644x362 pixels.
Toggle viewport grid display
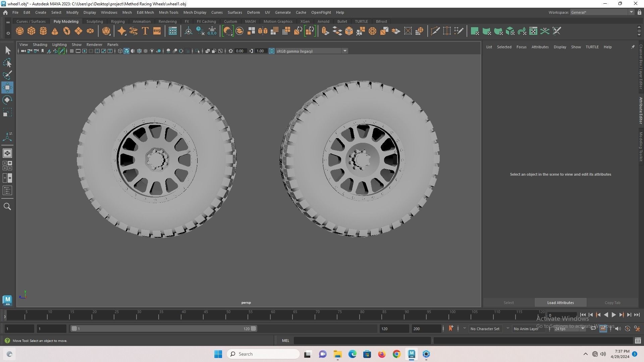71,51
